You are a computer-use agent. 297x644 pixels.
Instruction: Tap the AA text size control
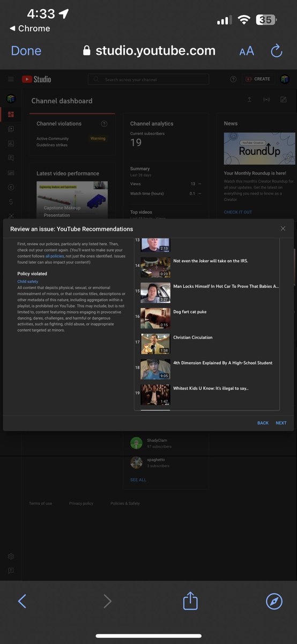247,52
